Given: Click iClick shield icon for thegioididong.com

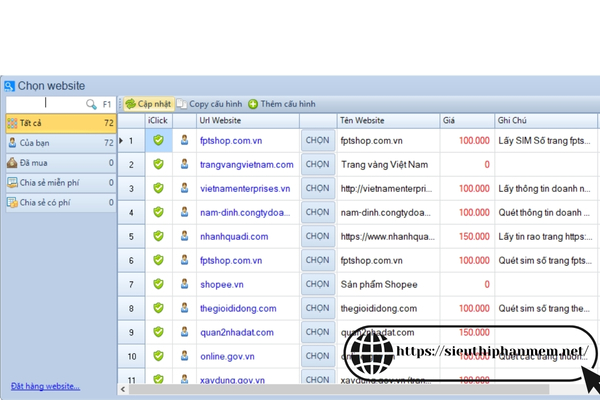Looking at the screenshot, I should pos(158,308).
